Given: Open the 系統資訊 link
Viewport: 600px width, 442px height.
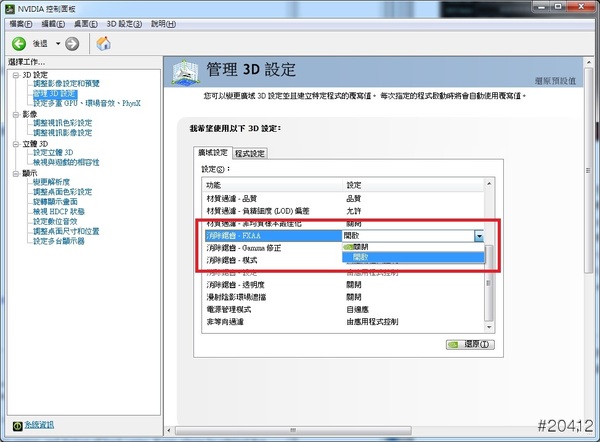Looking at the screenshot, I should pyautogui.click(x=39, y=425).
